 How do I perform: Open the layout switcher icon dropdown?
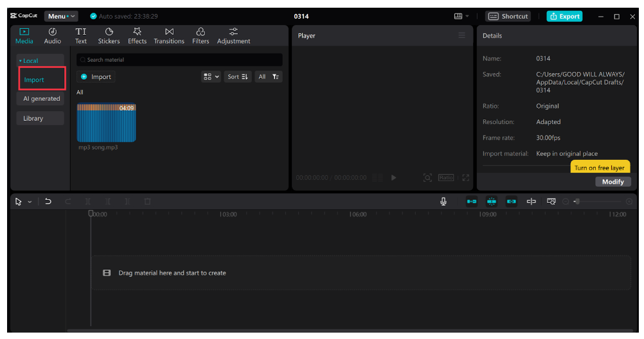coord(461,16)
